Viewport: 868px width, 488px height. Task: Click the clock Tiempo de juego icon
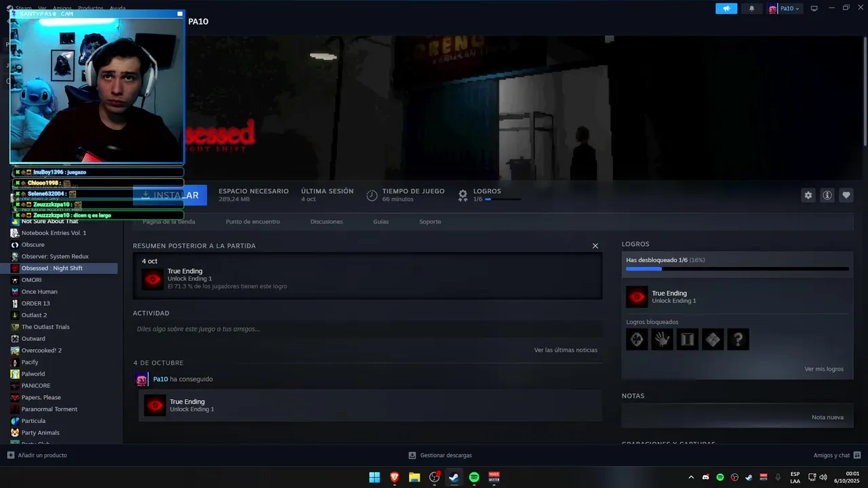[372, 195]
